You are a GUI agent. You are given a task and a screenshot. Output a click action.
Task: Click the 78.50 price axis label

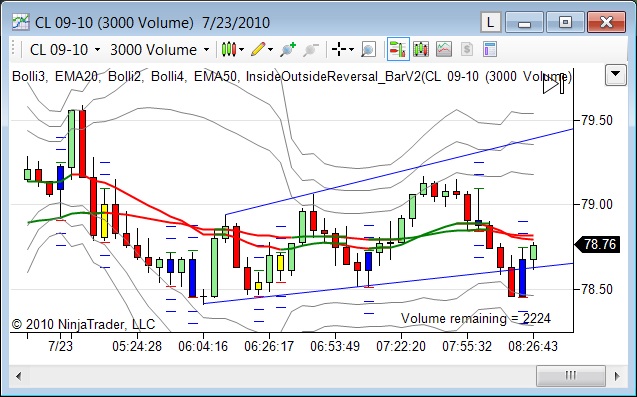click(597, 289)
